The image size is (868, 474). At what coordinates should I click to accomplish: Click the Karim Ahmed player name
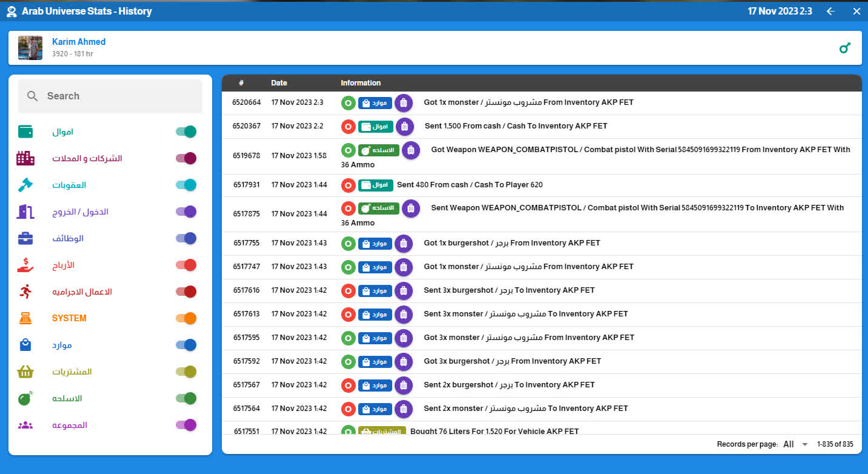[x=79, y=42]
